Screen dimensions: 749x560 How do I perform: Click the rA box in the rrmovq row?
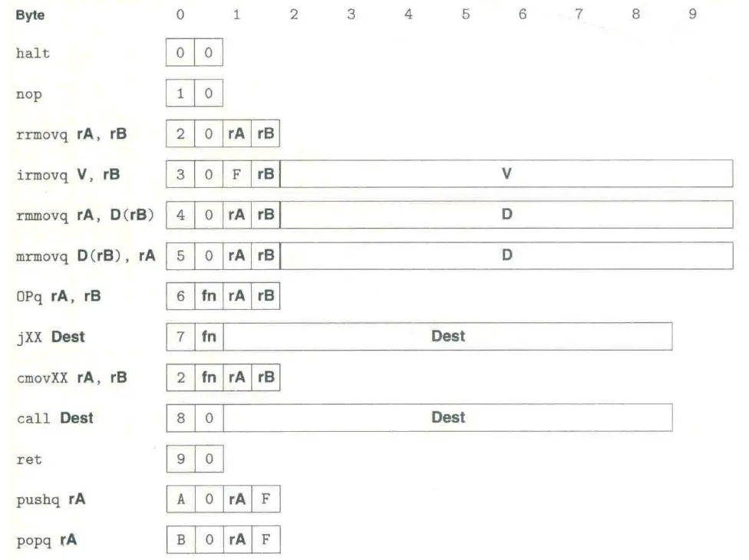(x=237, y=134)
